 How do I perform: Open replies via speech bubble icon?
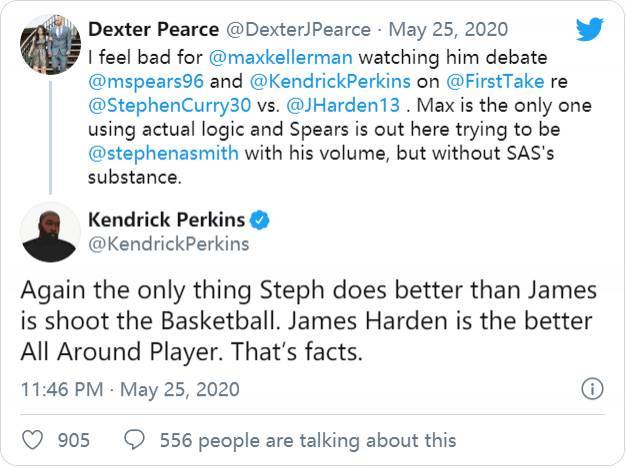point(135,440)
